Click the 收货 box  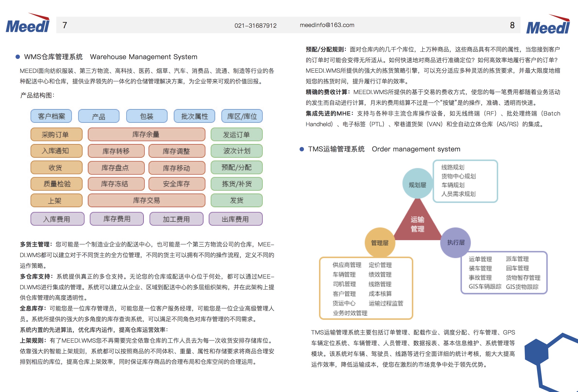(x=56, y=167)
